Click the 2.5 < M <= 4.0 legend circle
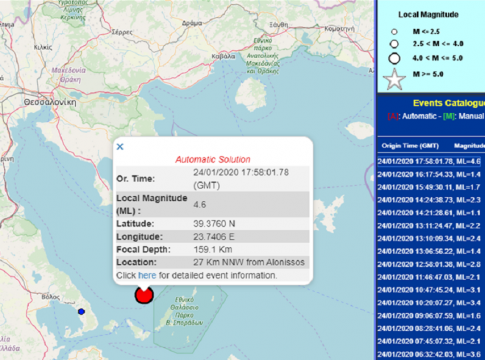Screen dimensions: 485x360 point(394,44)
